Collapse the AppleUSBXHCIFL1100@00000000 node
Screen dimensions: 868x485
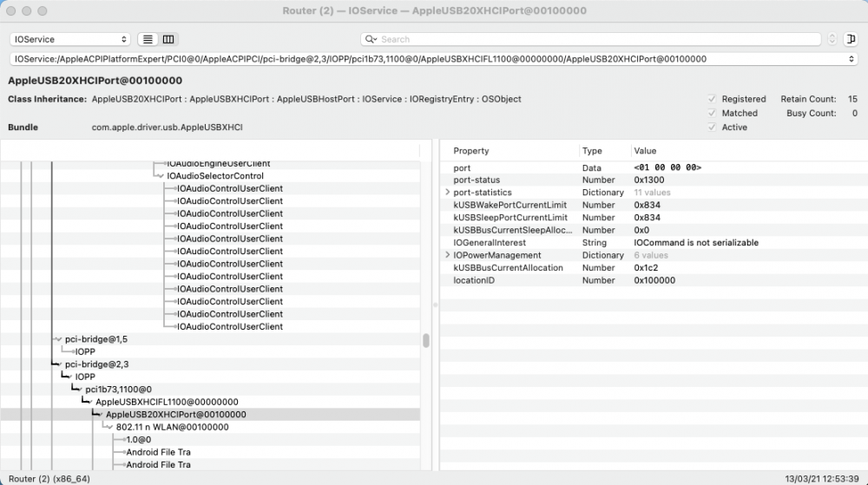coord(89,402)
